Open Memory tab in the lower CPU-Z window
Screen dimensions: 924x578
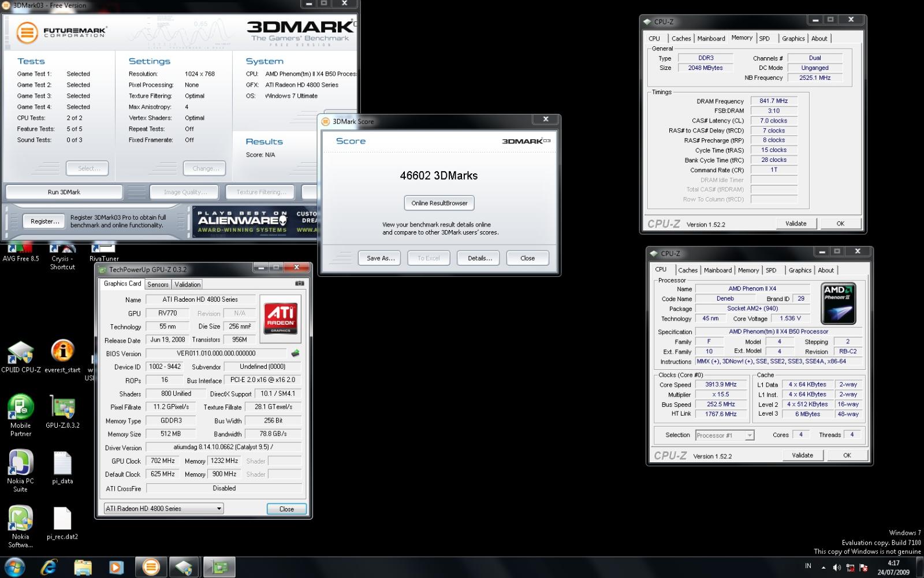point(748,271)
